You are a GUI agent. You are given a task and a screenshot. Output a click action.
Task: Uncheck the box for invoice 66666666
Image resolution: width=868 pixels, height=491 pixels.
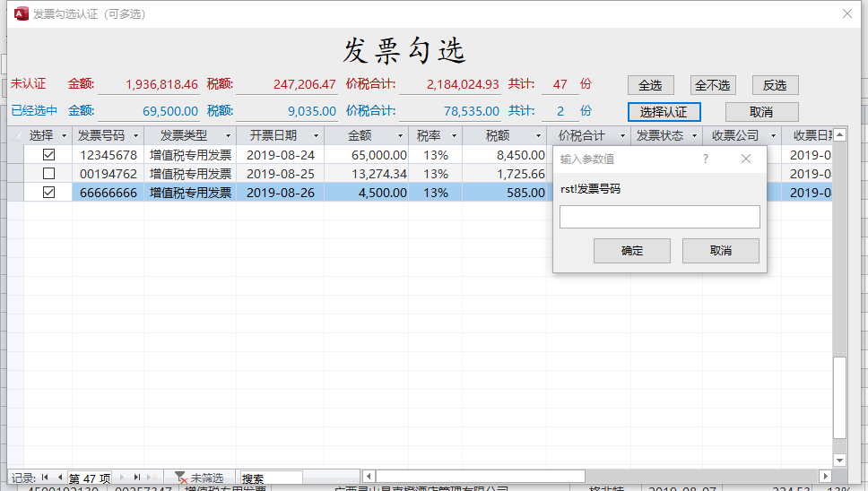[48, 193]
